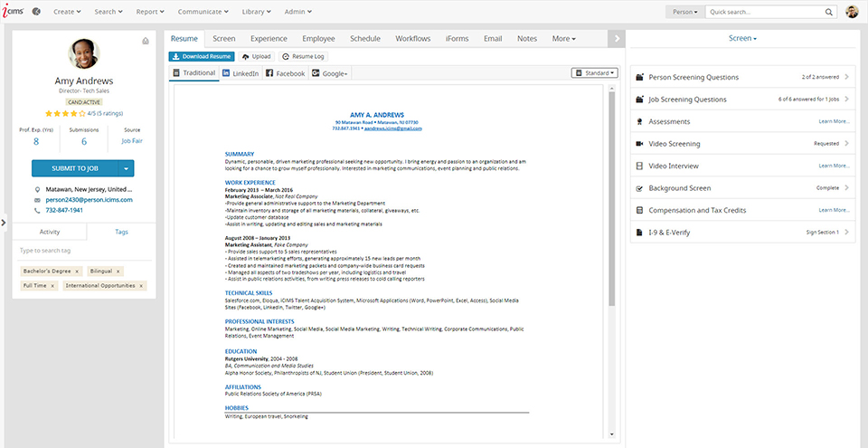The width and height of the screenshot is (868, 448).
Task: Open the user avatar in top-right corner
Action: point(852,12)
